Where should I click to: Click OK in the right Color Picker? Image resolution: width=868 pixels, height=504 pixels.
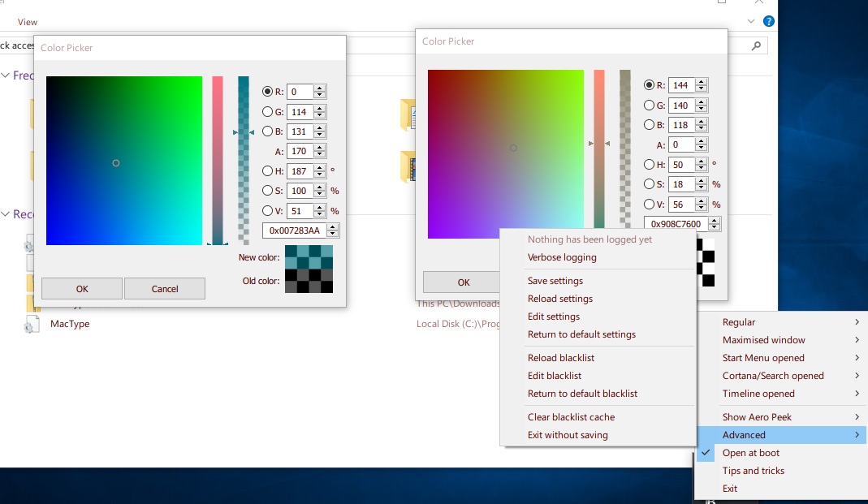464,282
